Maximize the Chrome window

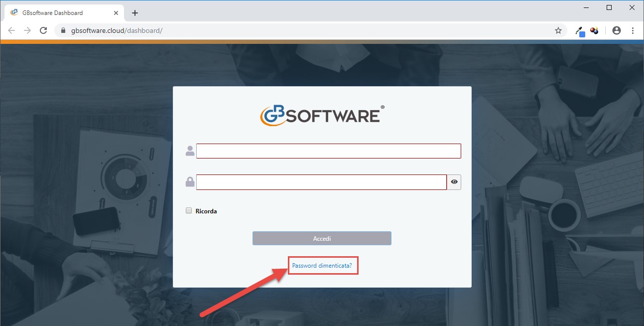[609, 7]
